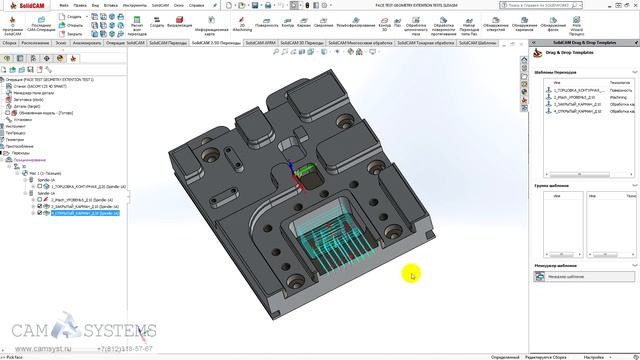Image resolution: width=640 pixels, height=360 pixels.
Task: Open the Display manager color-ball tab icon
Action: coord(60,58)
